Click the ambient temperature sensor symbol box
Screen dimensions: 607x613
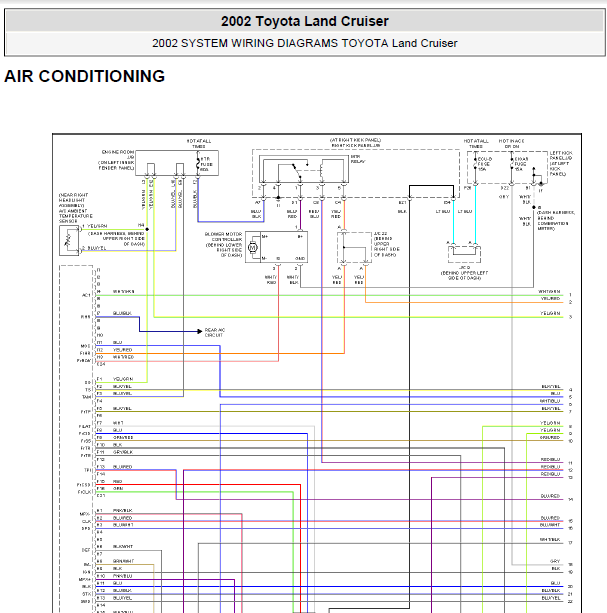pyautogui.click(x=69, y=241)
